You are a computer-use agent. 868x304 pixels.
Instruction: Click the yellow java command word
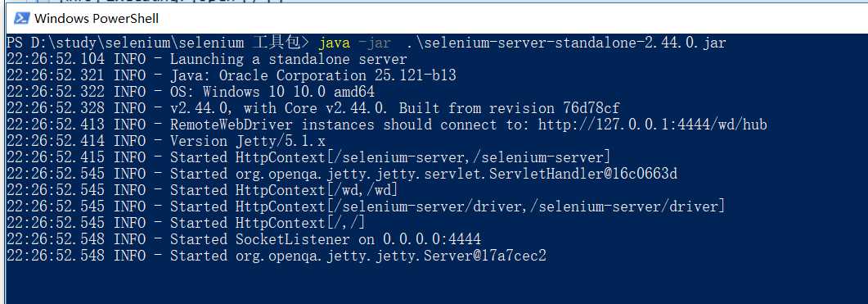click(x=335, y=43)
